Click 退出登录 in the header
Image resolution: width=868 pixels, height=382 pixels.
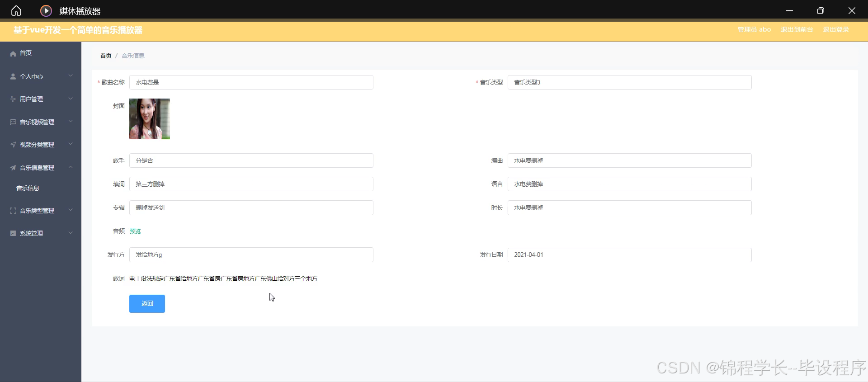point(836,29)
